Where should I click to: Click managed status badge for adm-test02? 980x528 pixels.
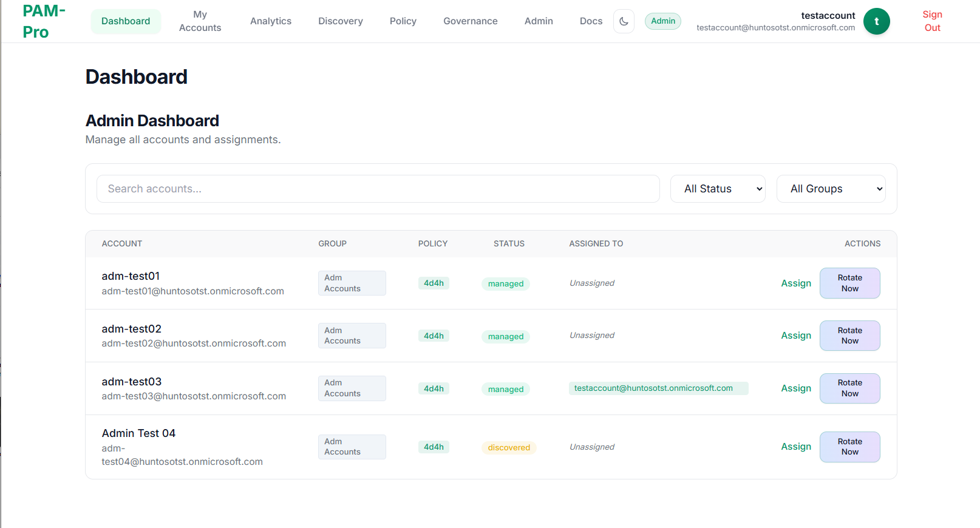tap(506, 337)
